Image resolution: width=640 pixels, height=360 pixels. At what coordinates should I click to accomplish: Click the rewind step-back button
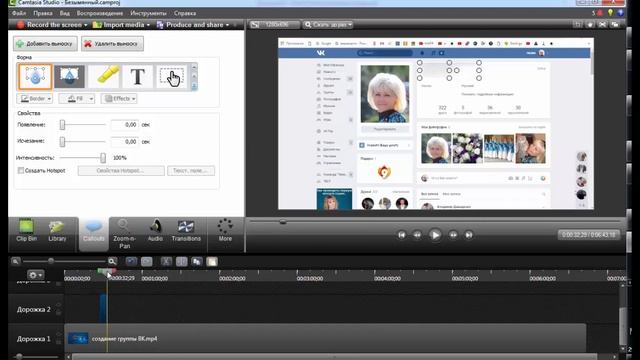coord(417,235)
